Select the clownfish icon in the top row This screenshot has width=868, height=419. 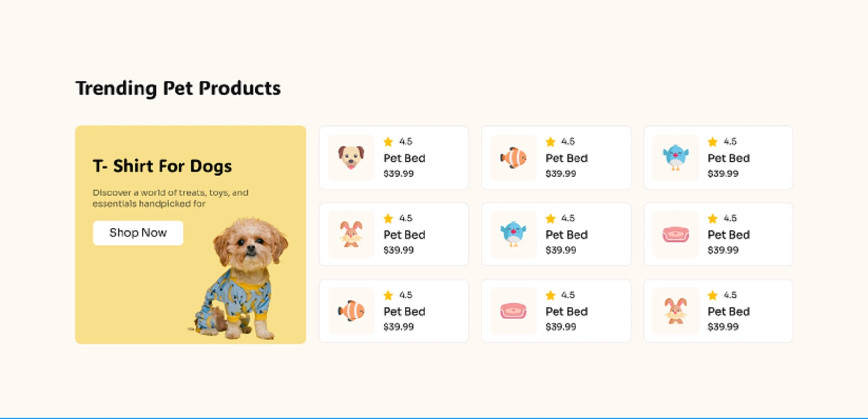(x=513, y=158)
